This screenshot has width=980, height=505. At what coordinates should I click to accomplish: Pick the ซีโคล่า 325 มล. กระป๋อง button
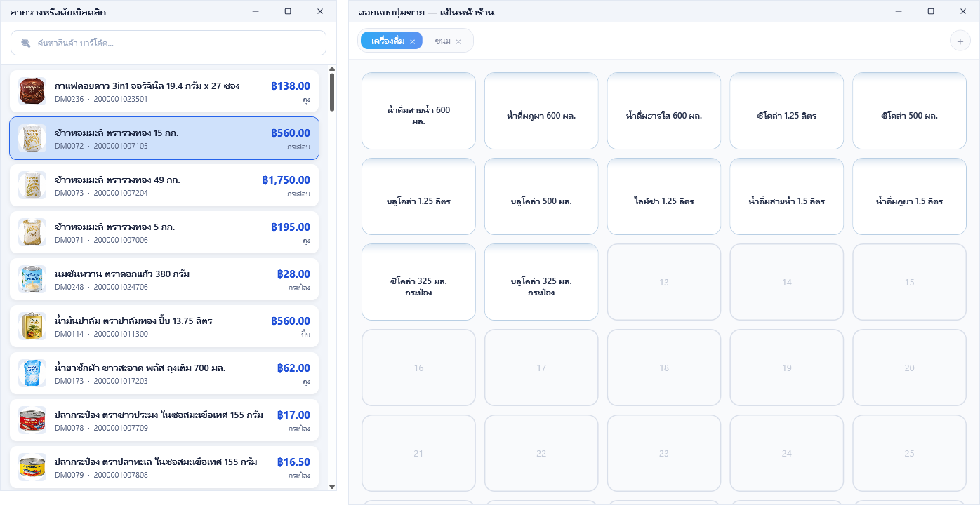418,282
